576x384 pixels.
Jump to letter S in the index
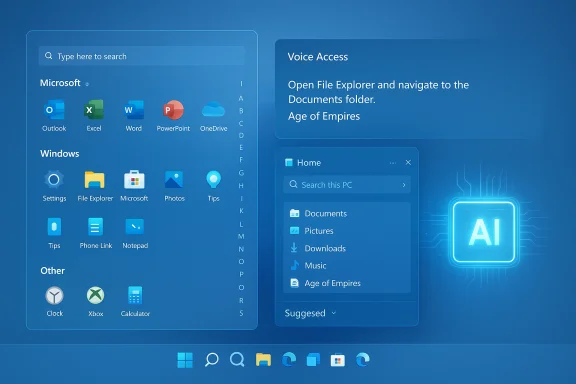(241, 313)
